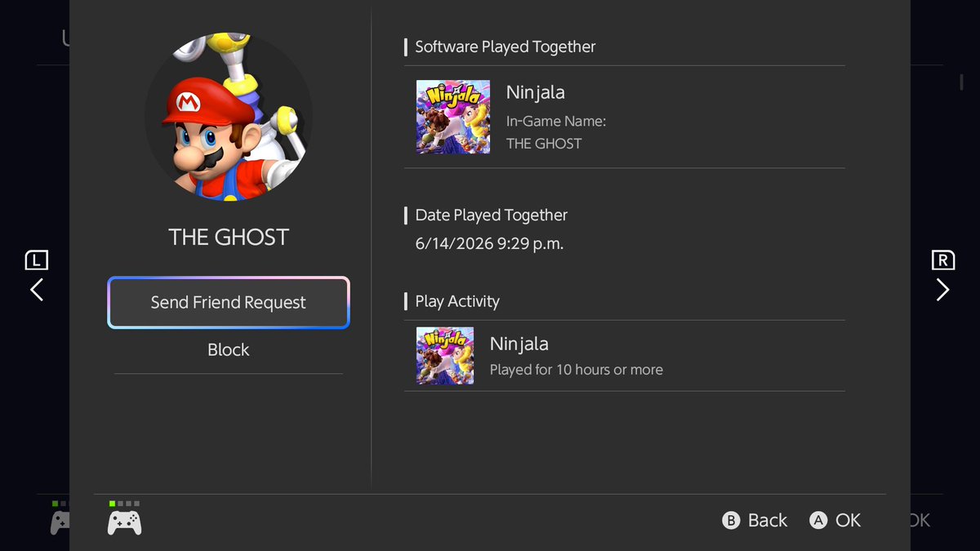Click the Ninjala thumbnail under Play Activity

click(x=445, y=356)
